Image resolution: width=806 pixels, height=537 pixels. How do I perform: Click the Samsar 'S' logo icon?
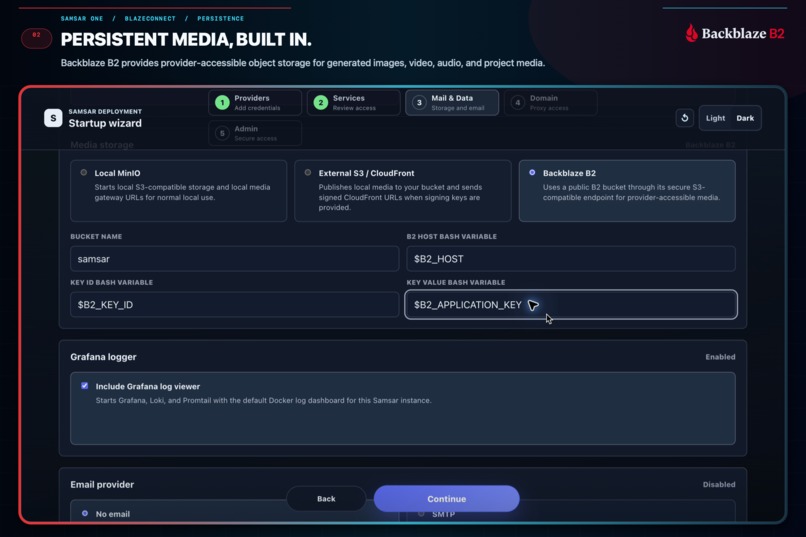(x=53, y=118)
